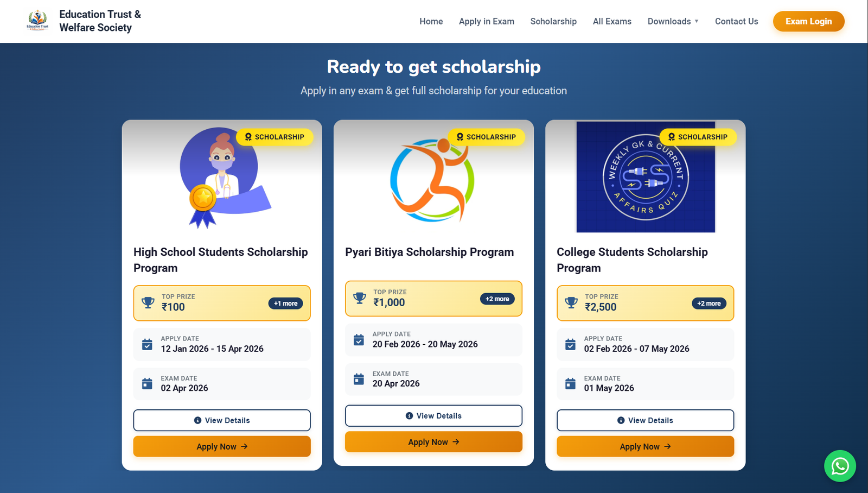Go to All Exams page
The width and height of the screenshot is (868, 493).
tap(612, 21)
